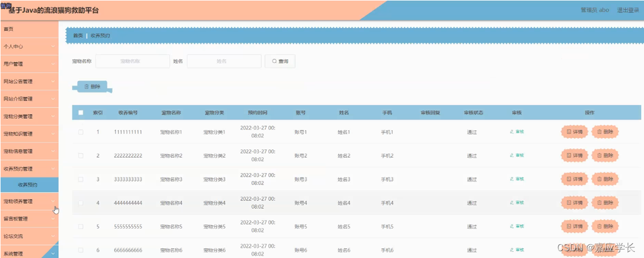Image resolution: width=644 pixels, height=258 pixels.
Task: Click the cell 账号4
Action: point(301,203)
